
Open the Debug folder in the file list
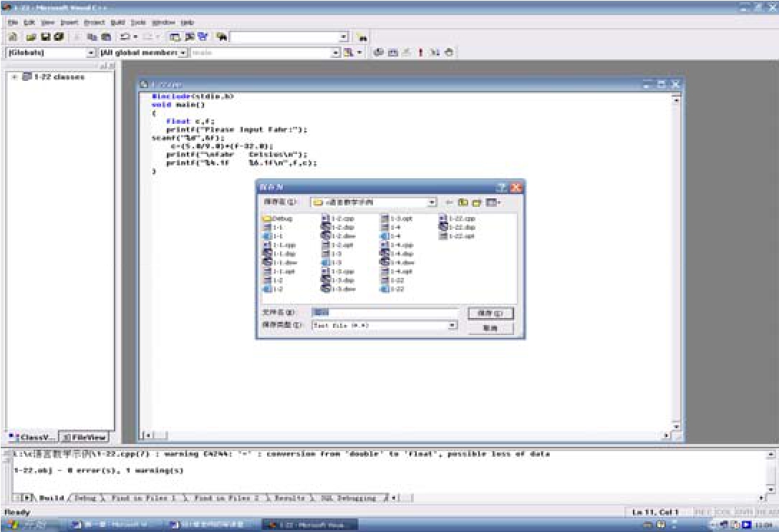(278, 218)
